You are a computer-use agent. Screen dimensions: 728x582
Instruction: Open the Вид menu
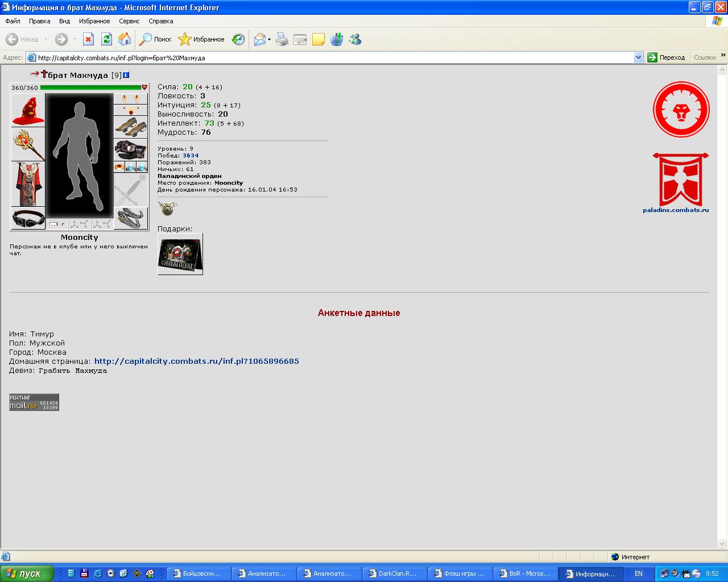(x=64, y=21)
